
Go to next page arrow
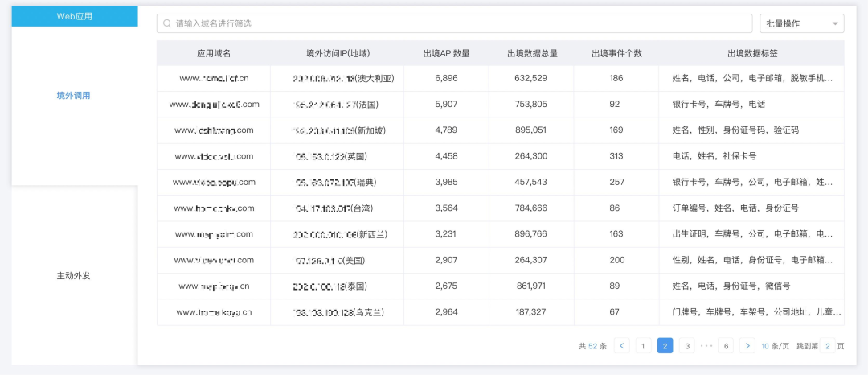coord(747,346)
